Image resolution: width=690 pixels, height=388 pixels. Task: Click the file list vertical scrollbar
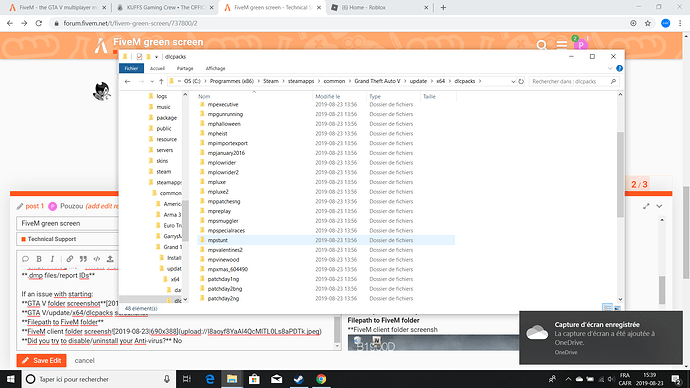[x=620, y=175]
